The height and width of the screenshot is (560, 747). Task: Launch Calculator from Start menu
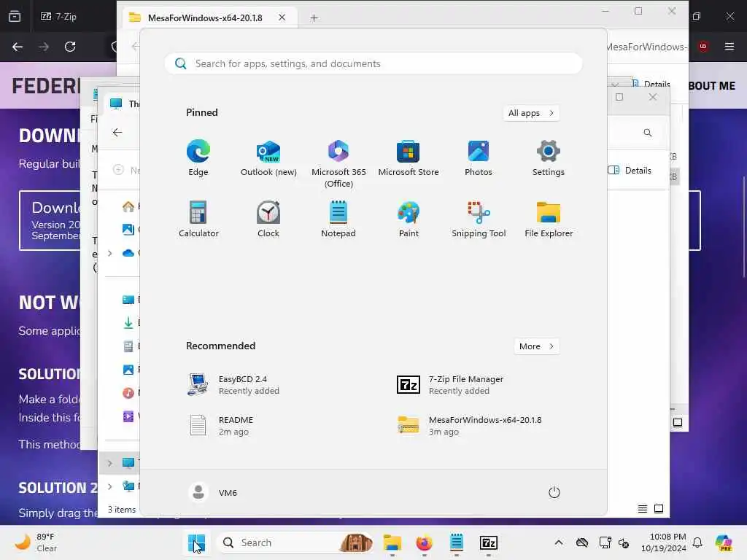point(198,219)
